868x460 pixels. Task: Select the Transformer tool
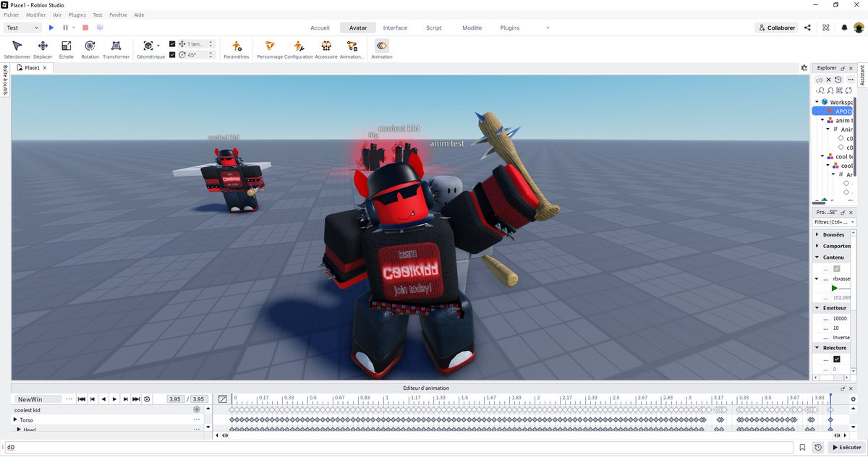tap(116, 48)
